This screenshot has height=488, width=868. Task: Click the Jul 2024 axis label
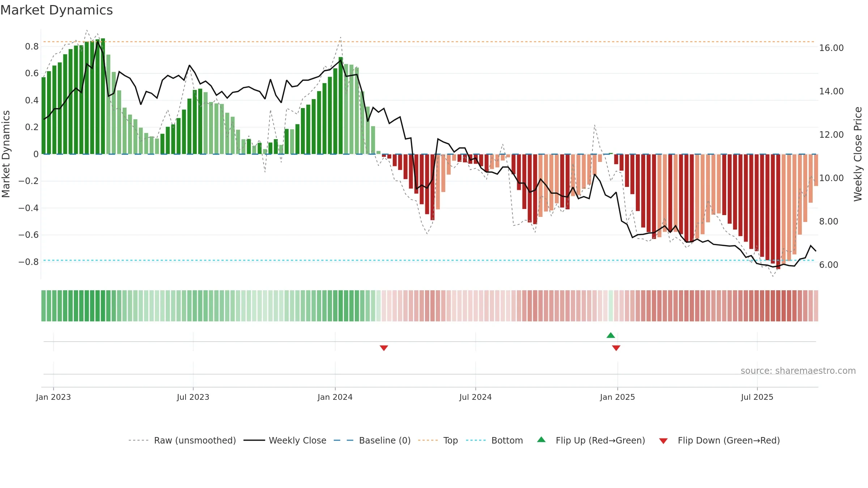coord(476,397)
